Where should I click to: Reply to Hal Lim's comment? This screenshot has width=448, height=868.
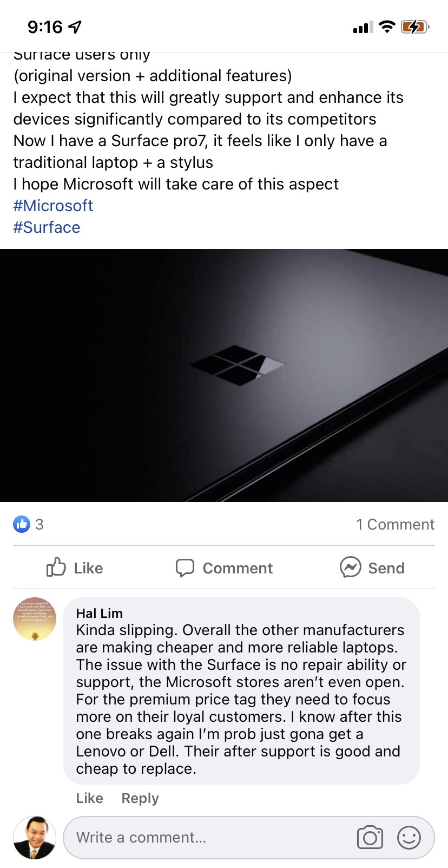140,798
